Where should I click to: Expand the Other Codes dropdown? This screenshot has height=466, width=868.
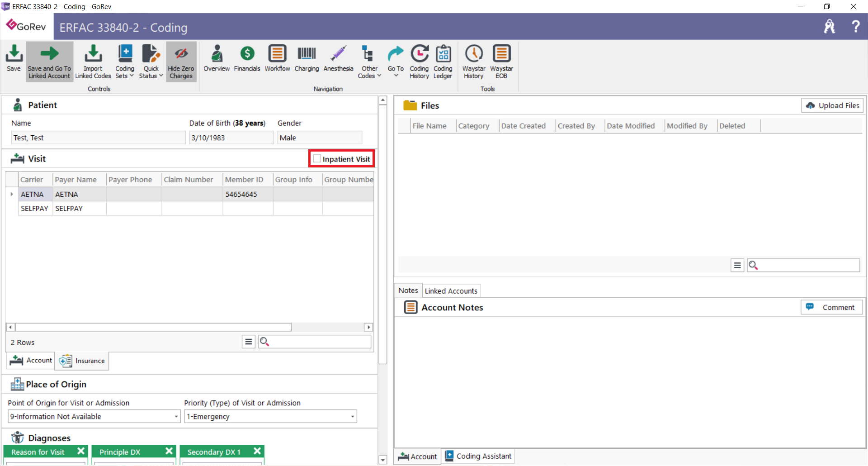[369, 62]
